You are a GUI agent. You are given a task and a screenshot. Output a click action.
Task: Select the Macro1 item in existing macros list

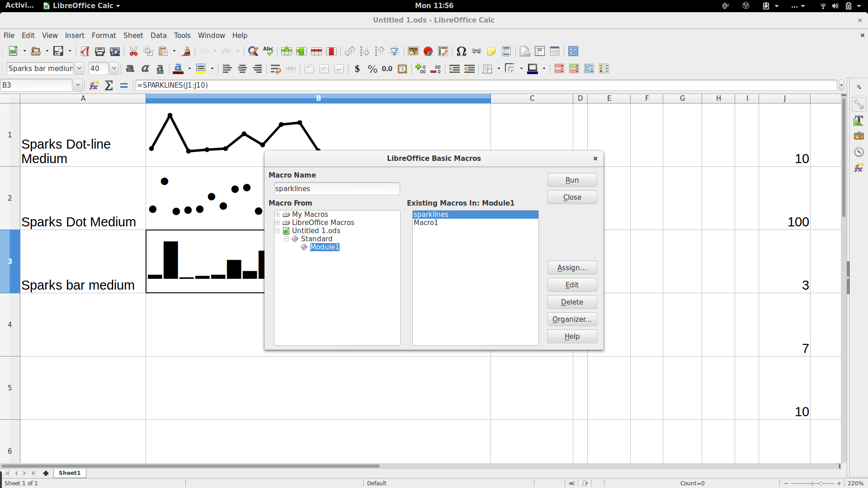(426, 222)
